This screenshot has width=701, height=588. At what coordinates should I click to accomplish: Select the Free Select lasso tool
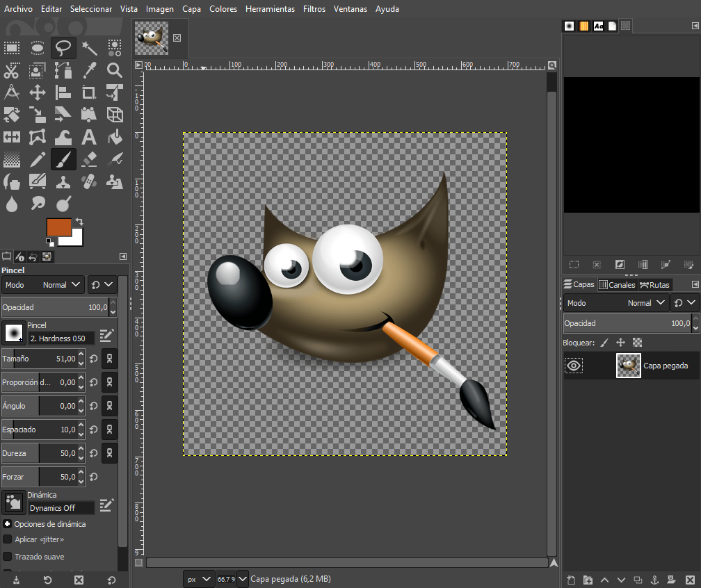(x=63, y=48)
